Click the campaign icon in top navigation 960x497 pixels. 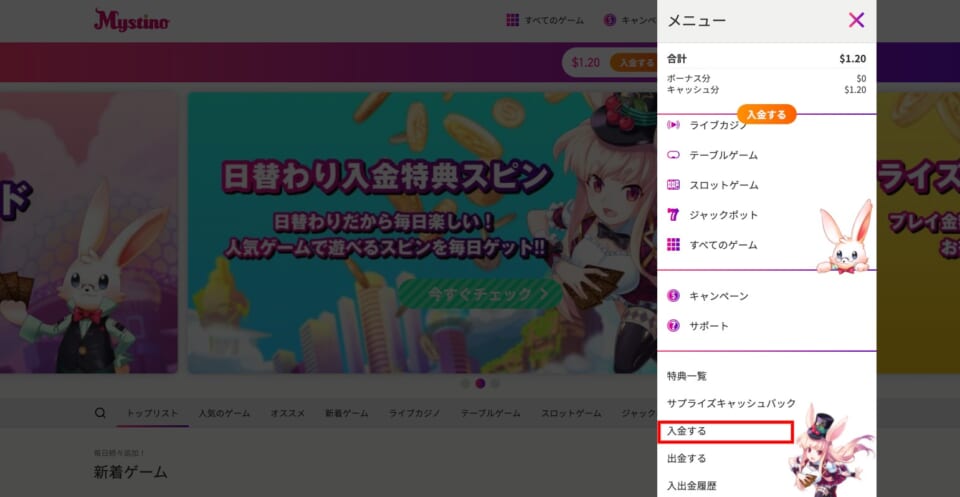[609, 20]
